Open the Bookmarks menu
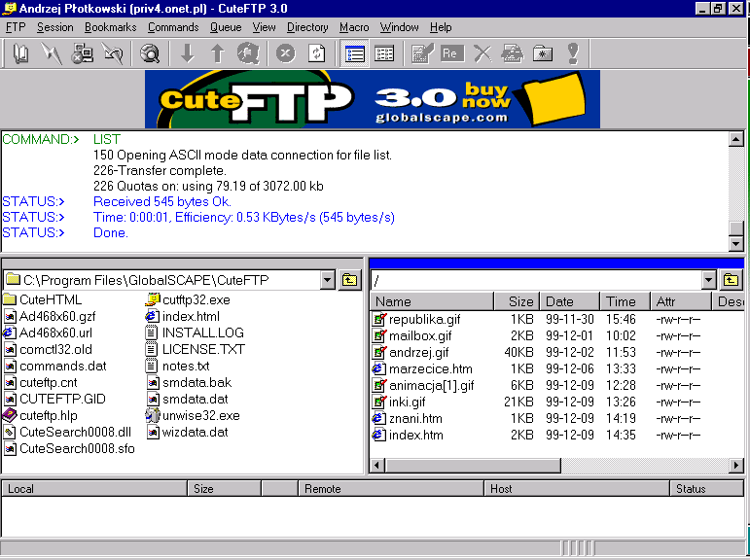The width and height of the screenshot is (750, 560). pyautogui.click(x=110, y=27)
